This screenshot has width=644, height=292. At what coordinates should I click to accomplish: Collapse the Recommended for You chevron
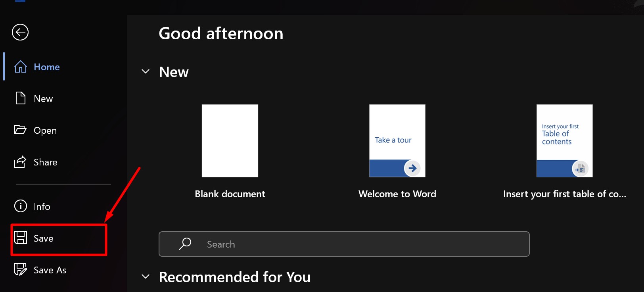point(146,277)
